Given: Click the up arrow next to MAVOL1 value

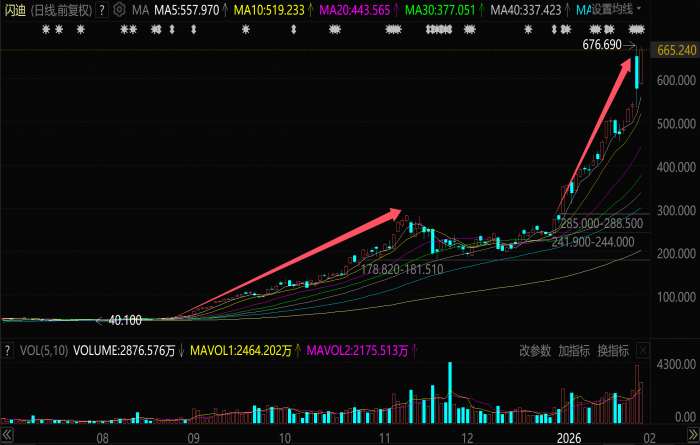Looking at the screenshot, I should tap(299, 351).
